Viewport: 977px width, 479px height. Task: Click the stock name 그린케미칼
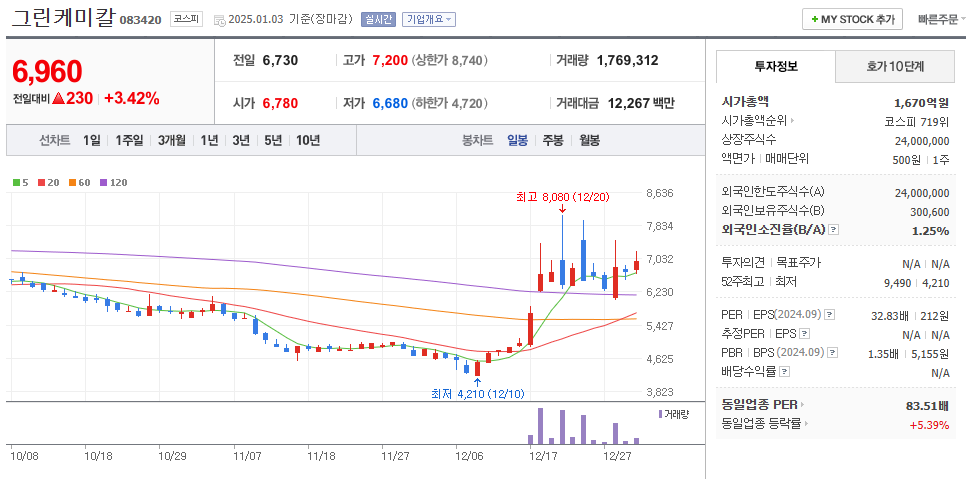point(63,17)
